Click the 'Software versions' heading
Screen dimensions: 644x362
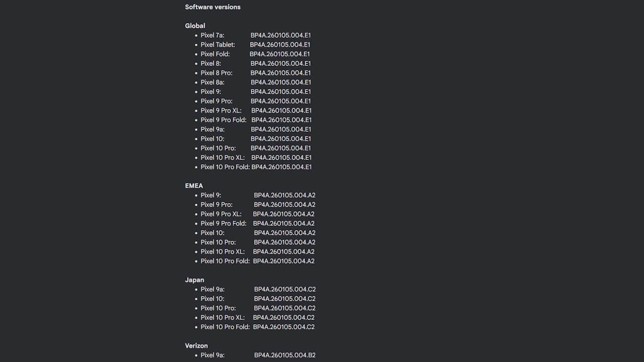point(212,7)
